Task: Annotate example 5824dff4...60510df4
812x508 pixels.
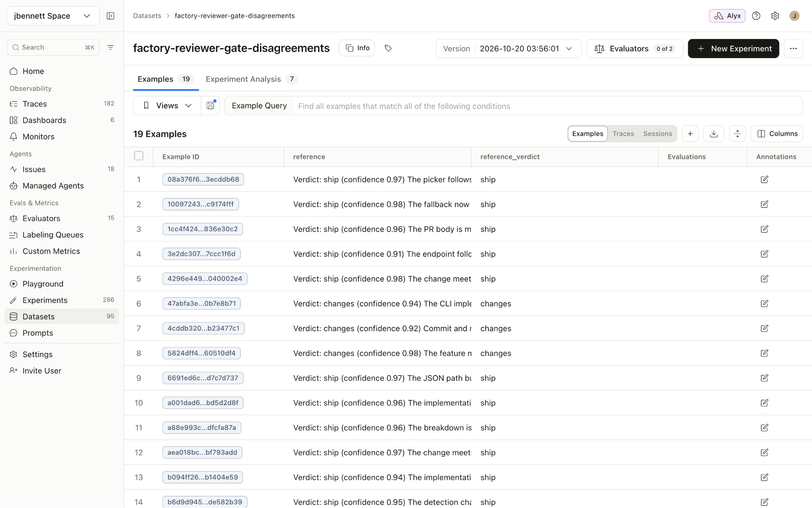Action: pos(764,353)
